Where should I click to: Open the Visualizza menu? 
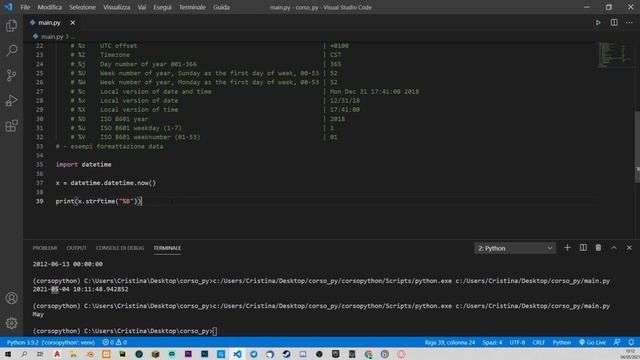click(117, 7)
